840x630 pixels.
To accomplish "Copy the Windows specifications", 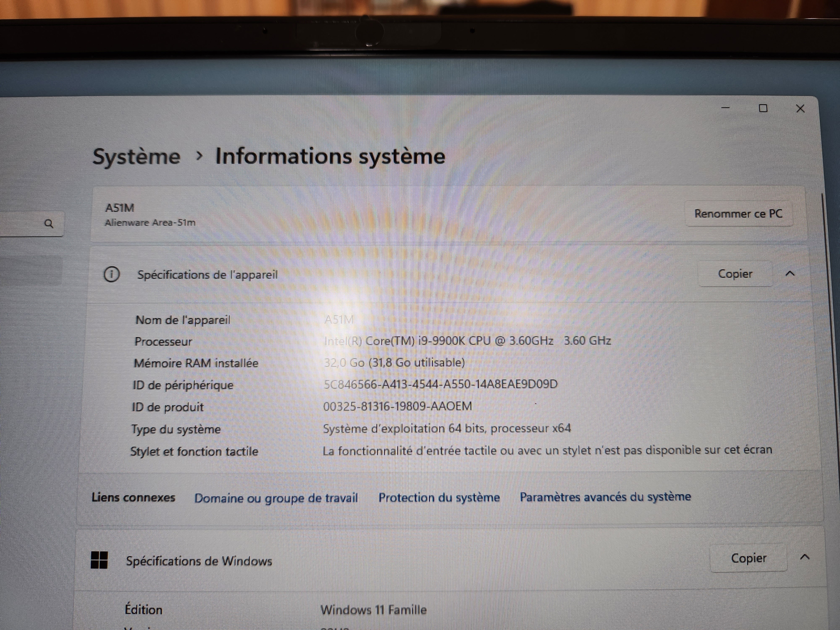I will (x=748, y=558).
